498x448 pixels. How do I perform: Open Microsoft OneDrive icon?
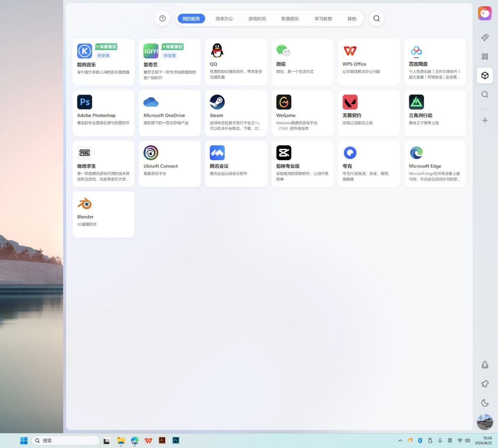pos(151,102)
